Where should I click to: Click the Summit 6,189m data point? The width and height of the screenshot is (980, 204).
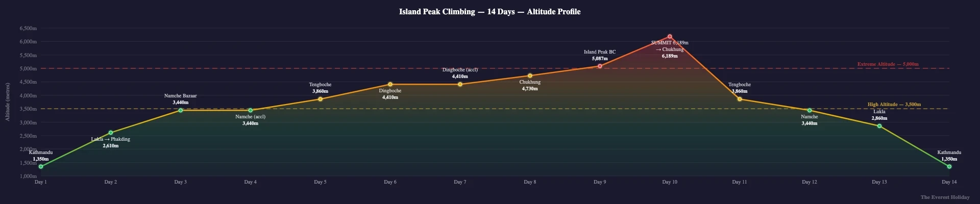670,37
